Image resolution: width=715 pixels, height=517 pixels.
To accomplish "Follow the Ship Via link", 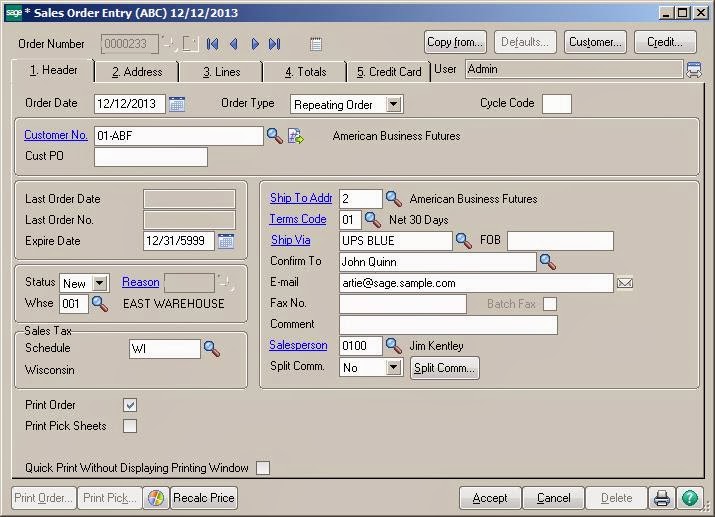I will tap(290, 240).
